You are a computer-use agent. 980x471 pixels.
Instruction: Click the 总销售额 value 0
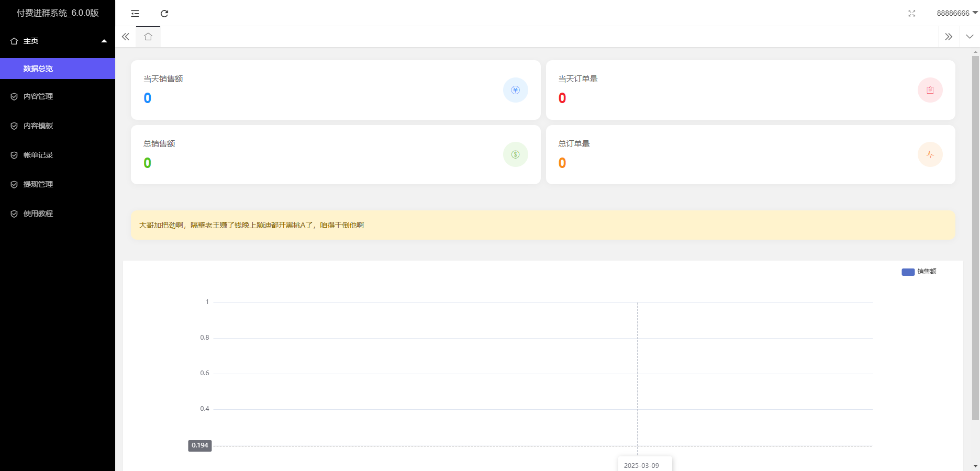tap(148, 163)
